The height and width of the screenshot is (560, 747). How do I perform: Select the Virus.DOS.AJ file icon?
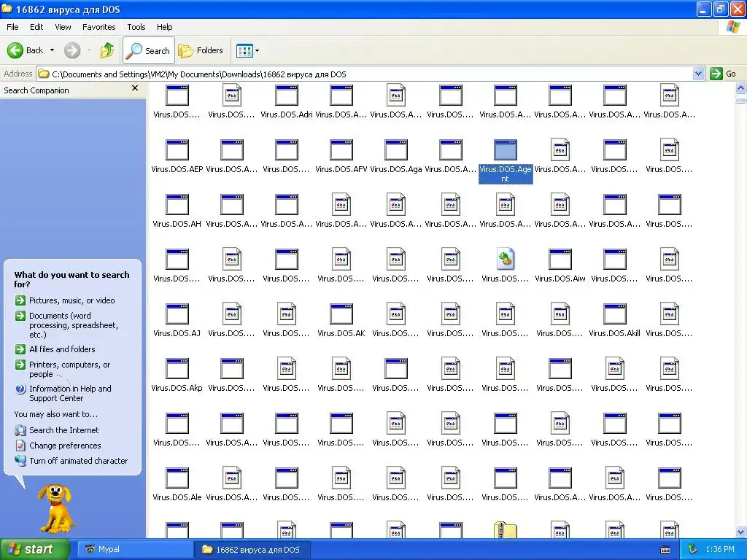click(x=177, y=314)
